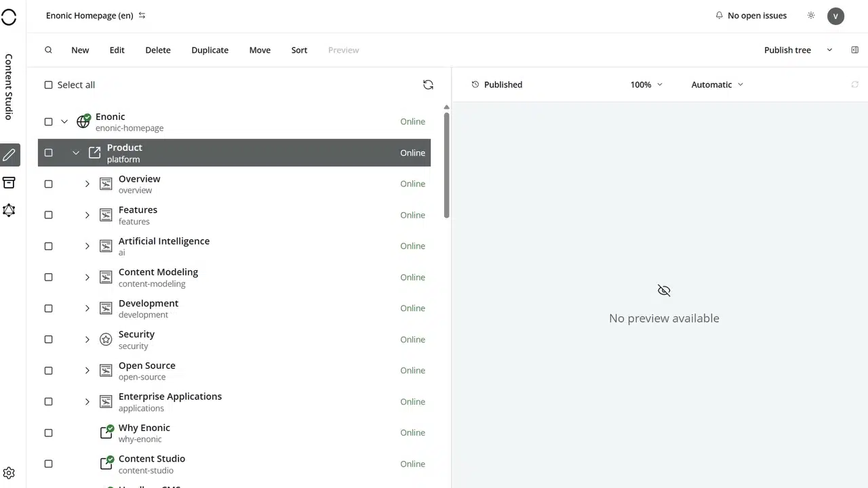Check the Product row checkbox
The image size is (868, 488).
pyautogui.click(x=48, y=153)
